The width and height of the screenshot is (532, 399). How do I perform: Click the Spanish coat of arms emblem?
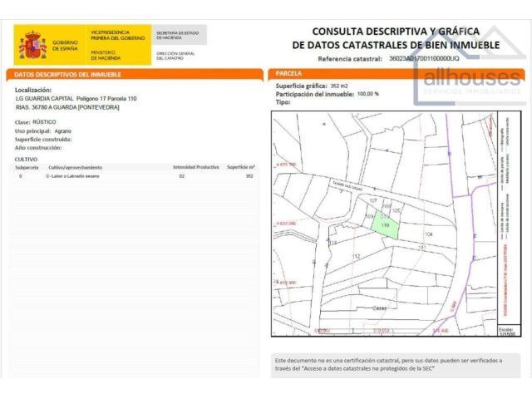pyautogui.click(x=32, y=45)
